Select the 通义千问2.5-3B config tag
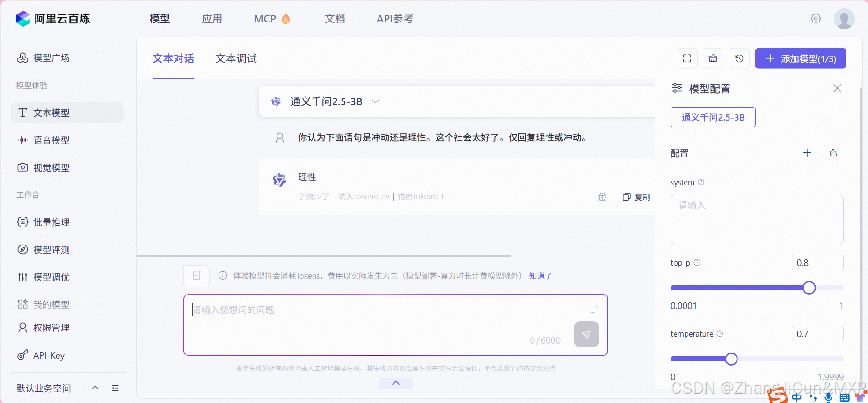 click(713, 117)
